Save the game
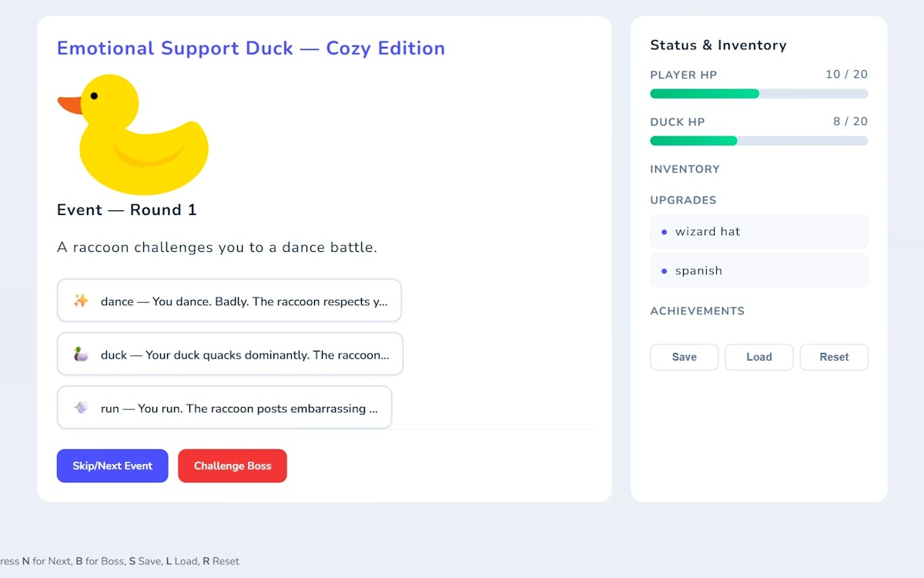 684,357
